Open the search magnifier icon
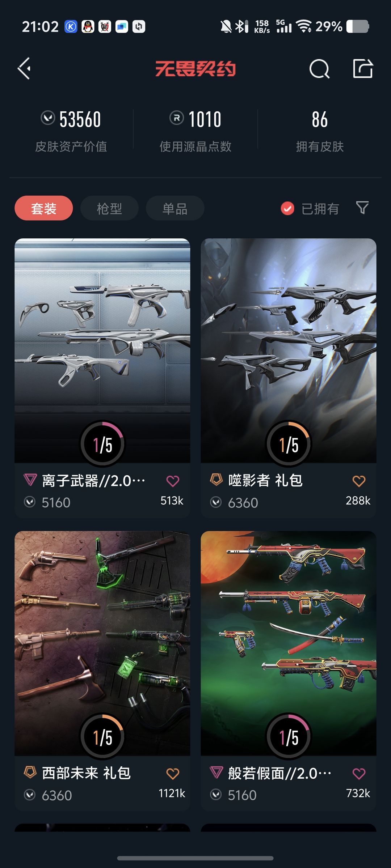The width and height of the screenshot is (391, 868). pyautogui.click(x=319, y=68)
